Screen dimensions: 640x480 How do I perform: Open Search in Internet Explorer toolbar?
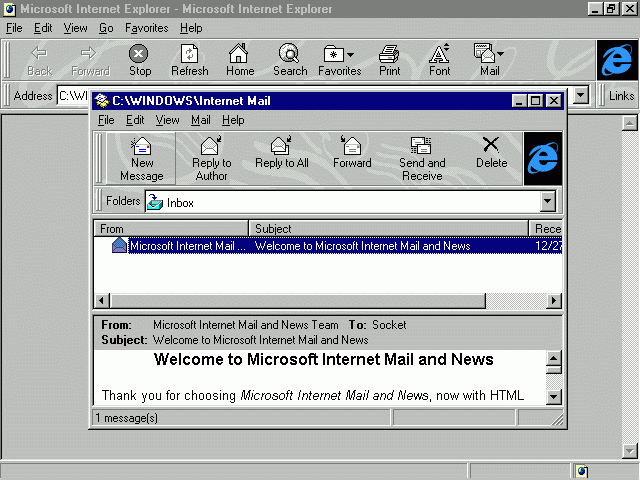[x=290, y=60]
